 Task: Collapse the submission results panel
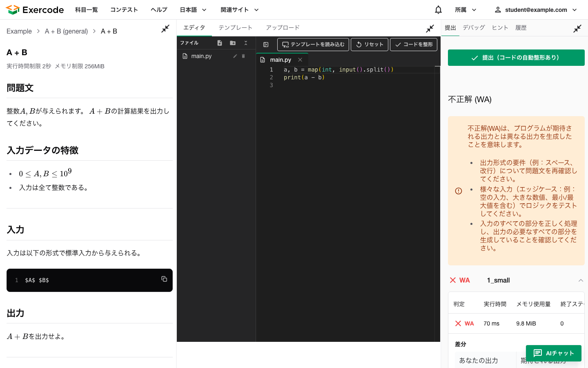click(577, 29)
